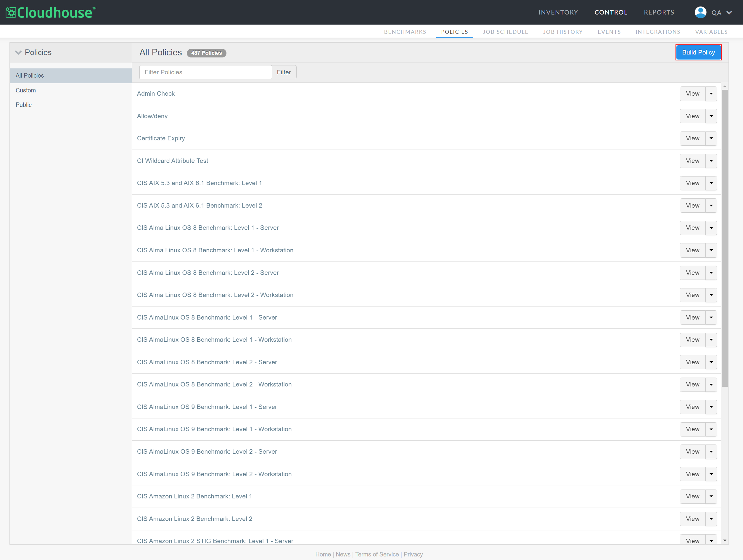
Task: Select Public policies in the sidebar
Action: [23, 105]
